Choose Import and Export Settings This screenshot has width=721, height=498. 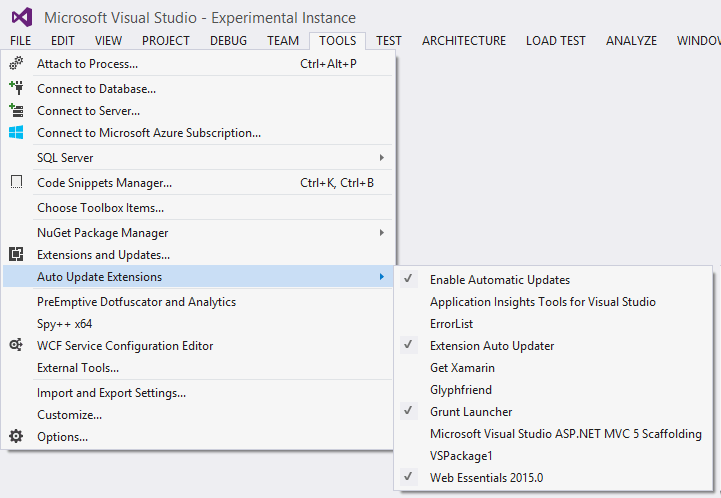pos(111,393)
